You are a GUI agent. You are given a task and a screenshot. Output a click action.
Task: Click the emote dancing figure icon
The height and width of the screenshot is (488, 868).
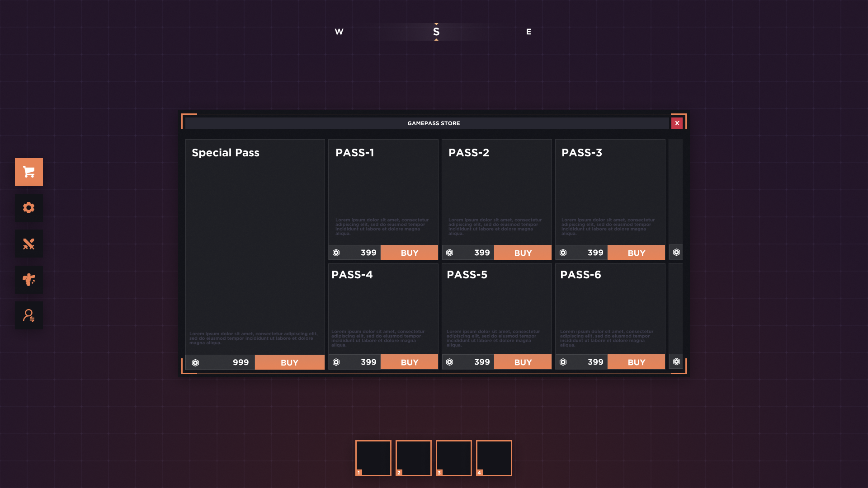[29, 280]
